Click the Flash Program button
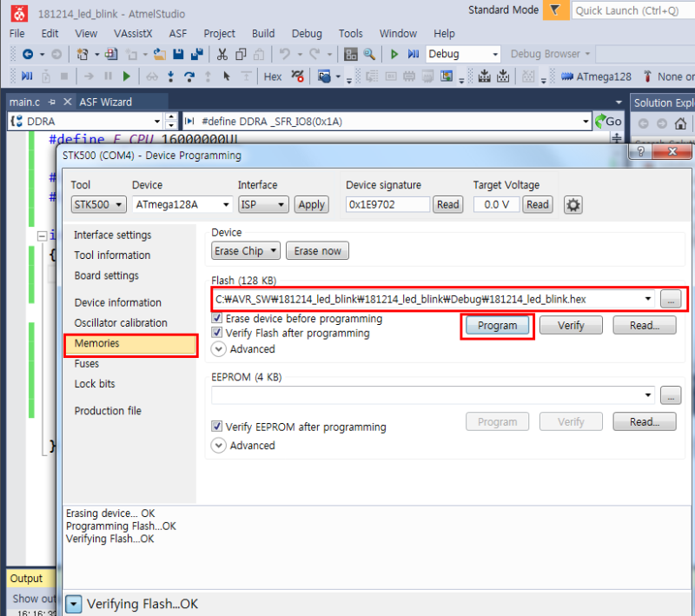Screen dimensions: 695x616 tap(497, 325)
